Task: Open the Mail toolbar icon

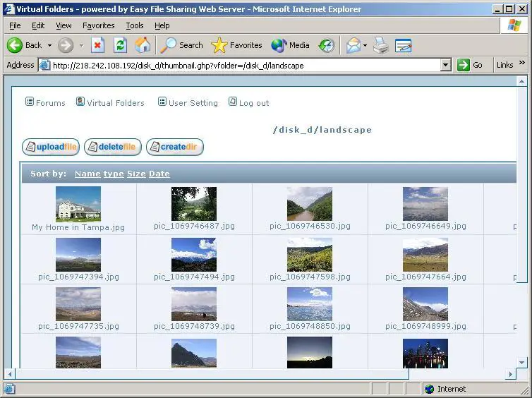Action: [x=353, y=45]
